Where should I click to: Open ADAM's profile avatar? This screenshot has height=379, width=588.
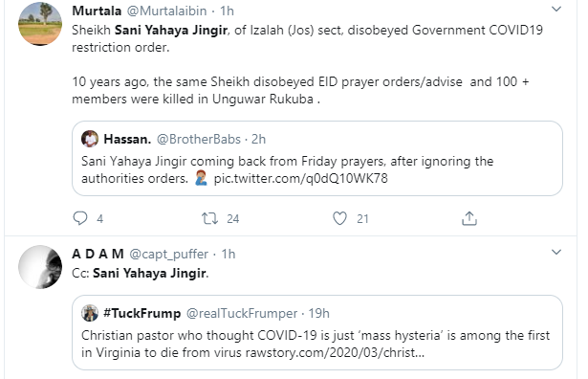click(40, 267)
